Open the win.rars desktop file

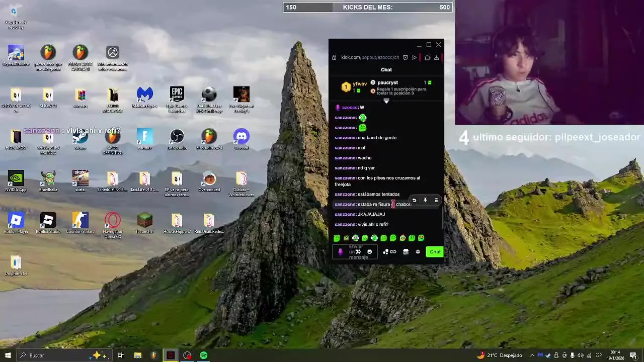pyautogui.click(x=80, y=98)
